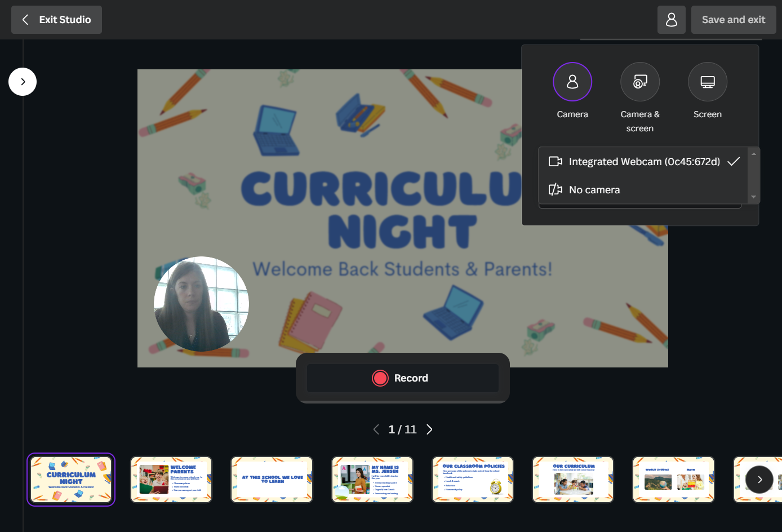Select Integrated Webcam (0c45:672d) option
The height and width of the screenshot is (532, 782).
[643, 162]
